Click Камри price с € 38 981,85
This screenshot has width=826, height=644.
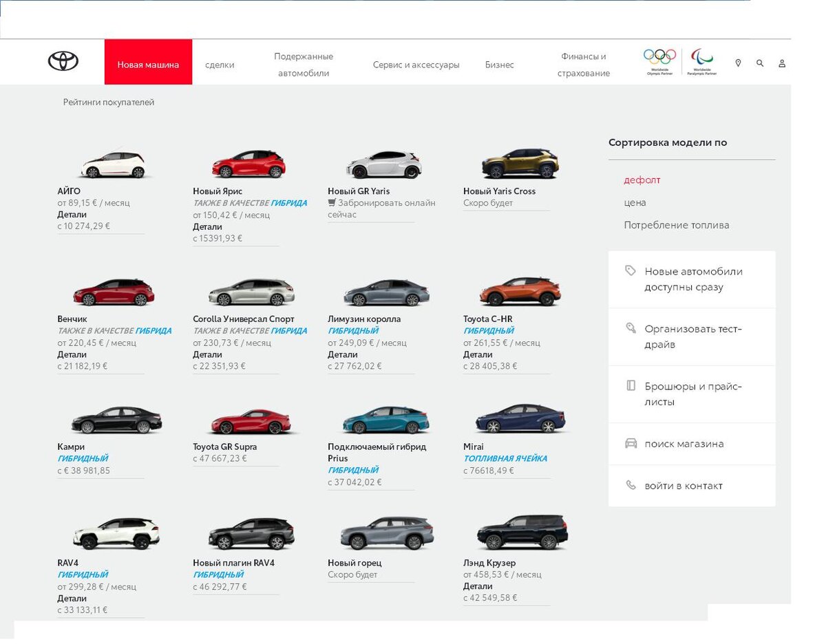pos(84,471)
